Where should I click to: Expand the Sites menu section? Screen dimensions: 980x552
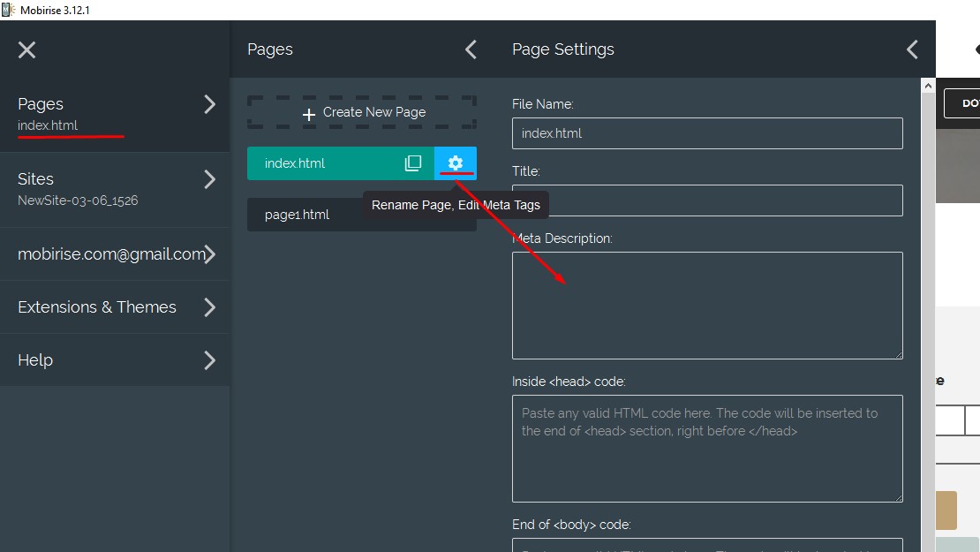point(209,180)
